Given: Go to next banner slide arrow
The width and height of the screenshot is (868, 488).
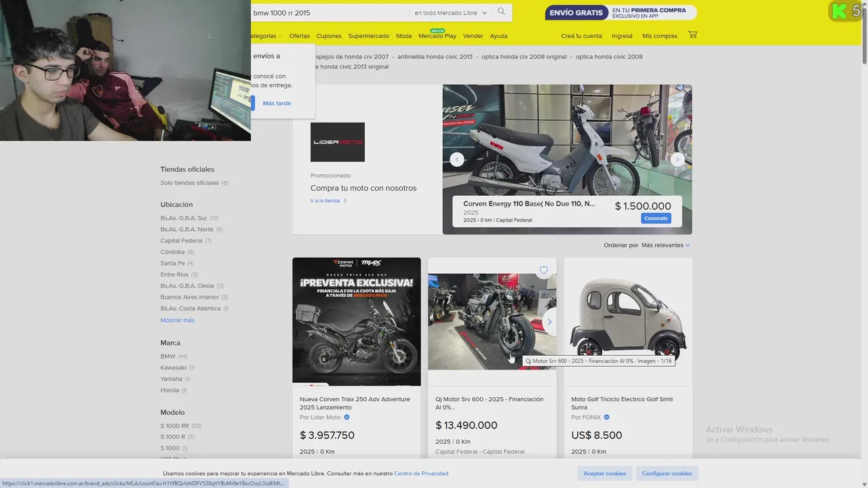Looking at the screenshot, I should (677, 159).
